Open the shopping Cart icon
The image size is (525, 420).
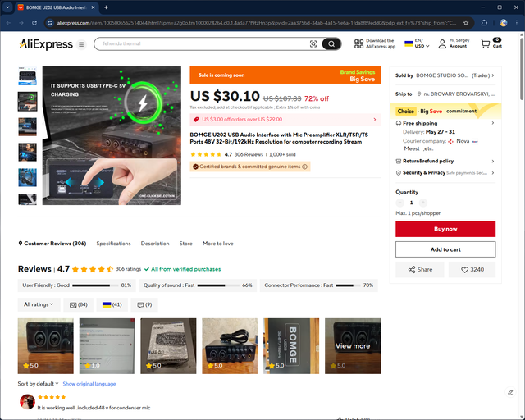485,43
